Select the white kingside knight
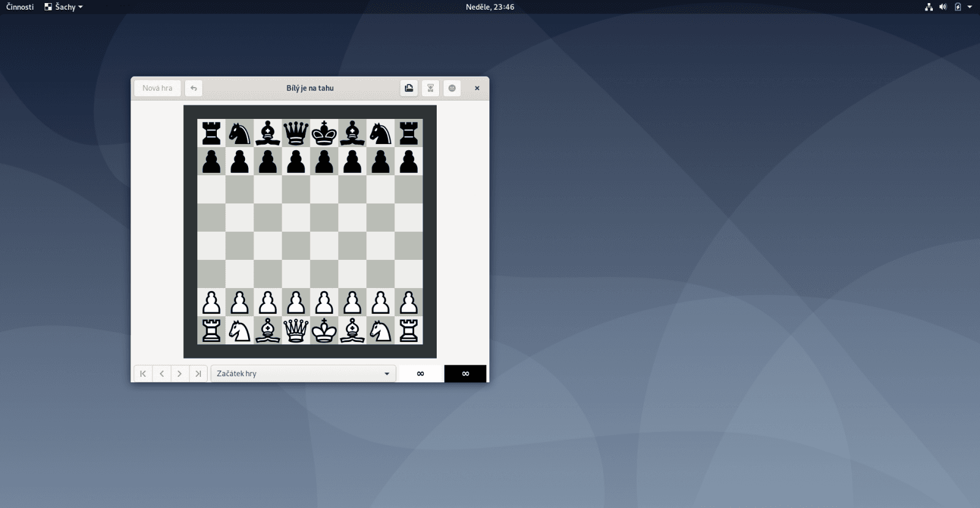Viewport: 980px width, 508px height. pos(380,331)
